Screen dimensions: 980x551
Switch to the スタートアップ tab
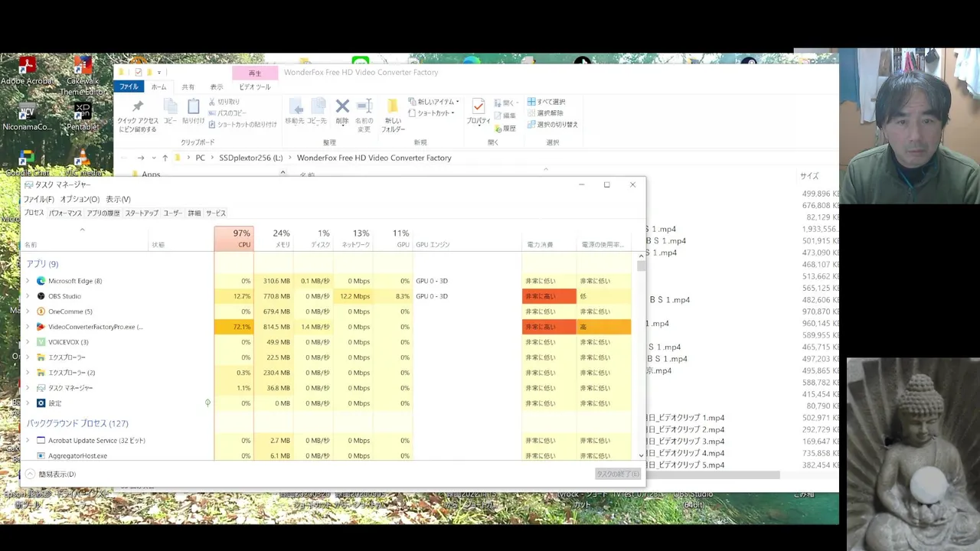tap(142, 214)
